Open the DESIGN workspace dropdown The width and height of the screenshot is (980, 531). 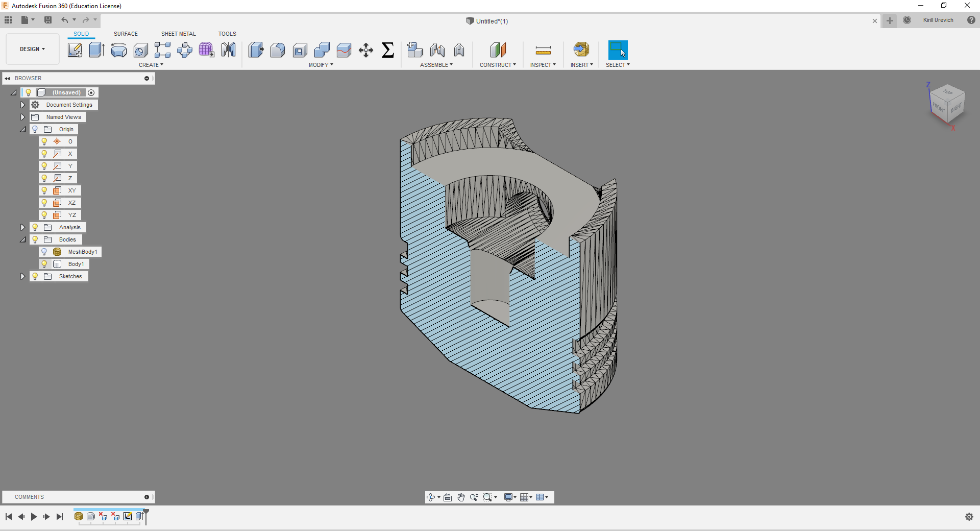click(33, 49)
